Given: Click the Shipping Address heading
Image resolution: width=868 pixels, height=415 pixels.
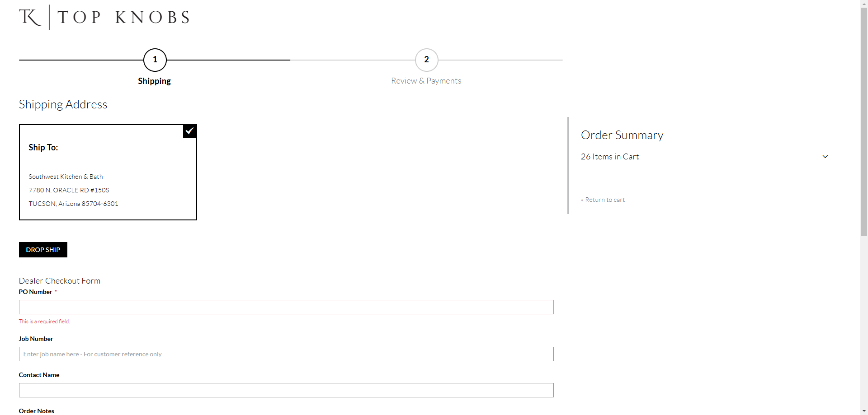Looking at the screenshot, I should [63, 104].
